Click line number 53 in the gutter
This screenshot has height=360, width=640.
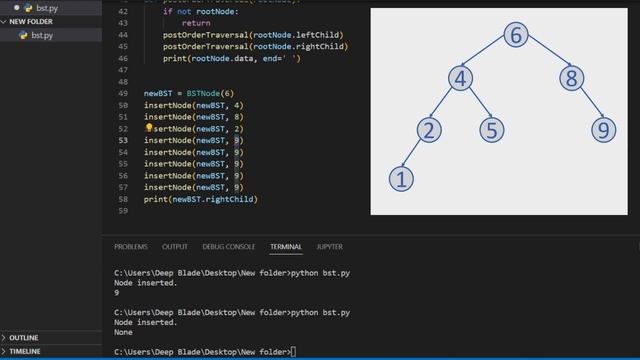tap(123, 140)
